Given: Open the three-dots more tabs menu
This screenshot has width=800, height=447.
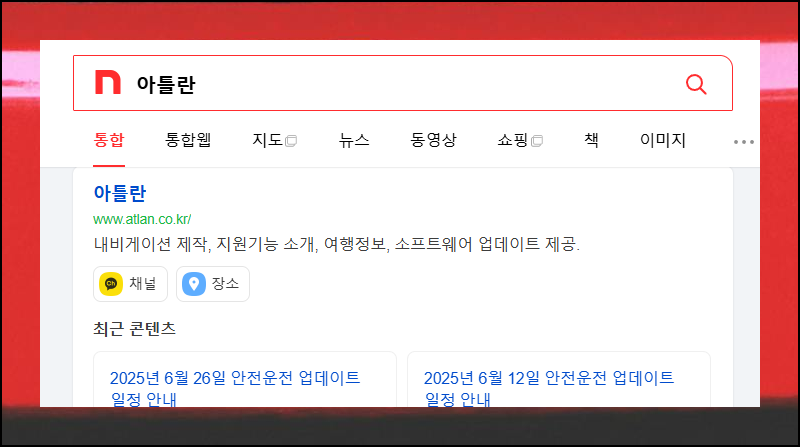Looking at the screenshot, I should pyautogui.click(x=744, y=142).
